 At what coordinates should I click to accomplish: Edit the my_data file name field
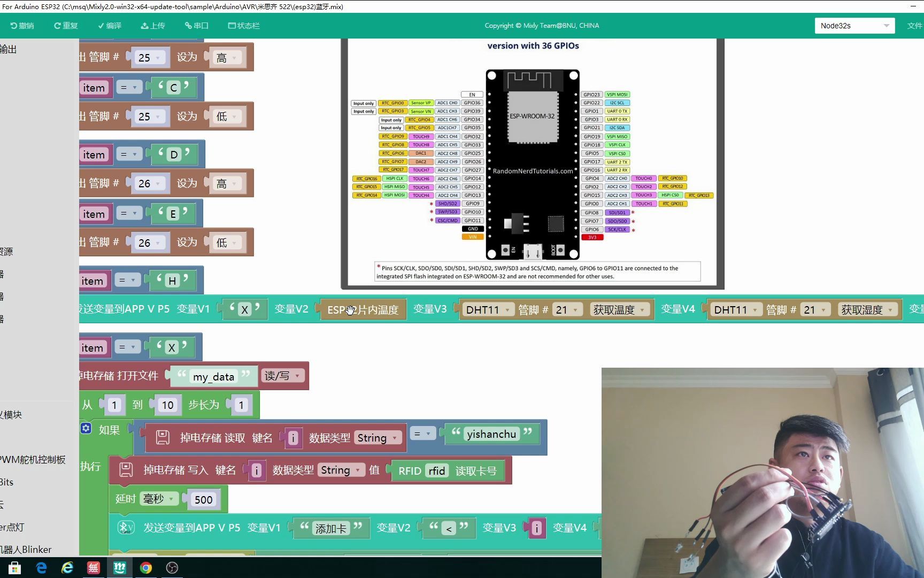click(x=213, y=377)
